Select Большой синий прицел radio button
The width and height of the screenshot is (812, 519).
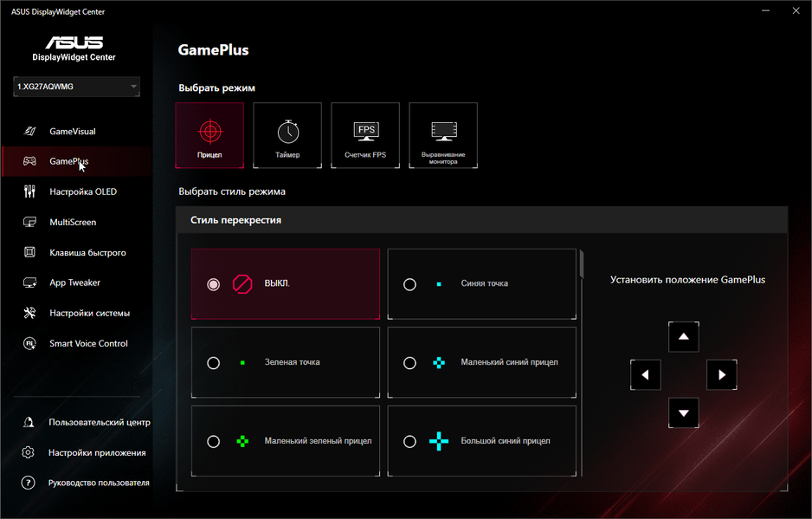tap(409, 441)
